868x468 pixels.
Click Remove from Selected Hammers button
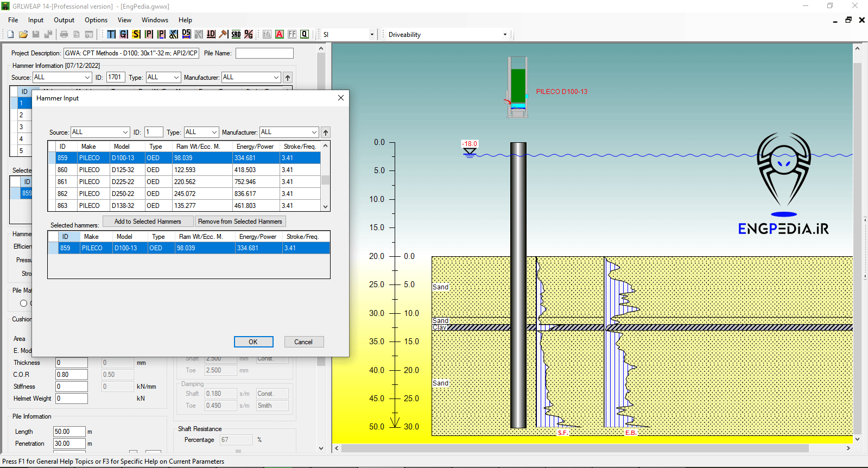(240, 222)
